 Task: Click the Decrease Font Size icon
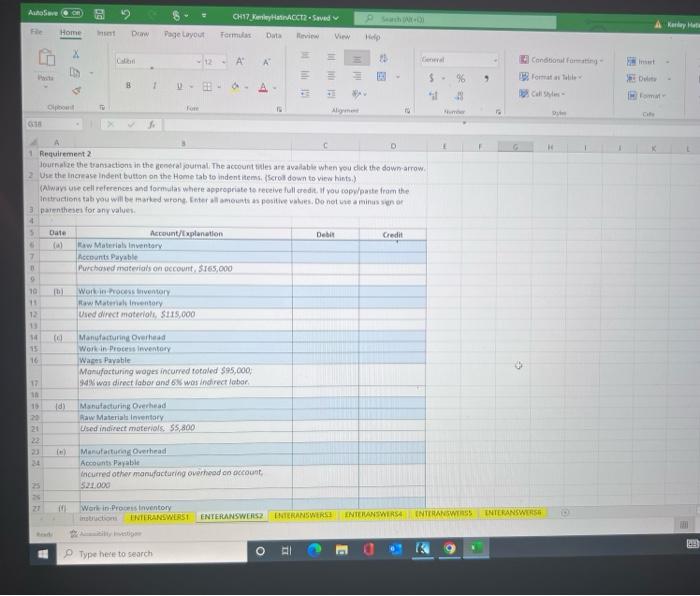click(267, 63)
